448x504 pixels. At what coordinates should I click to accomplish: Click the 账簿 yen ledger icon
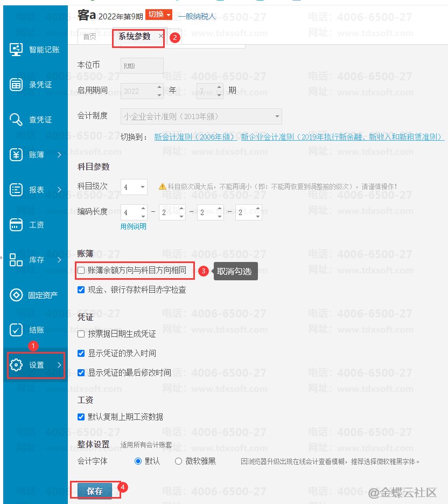click(17, 155)
